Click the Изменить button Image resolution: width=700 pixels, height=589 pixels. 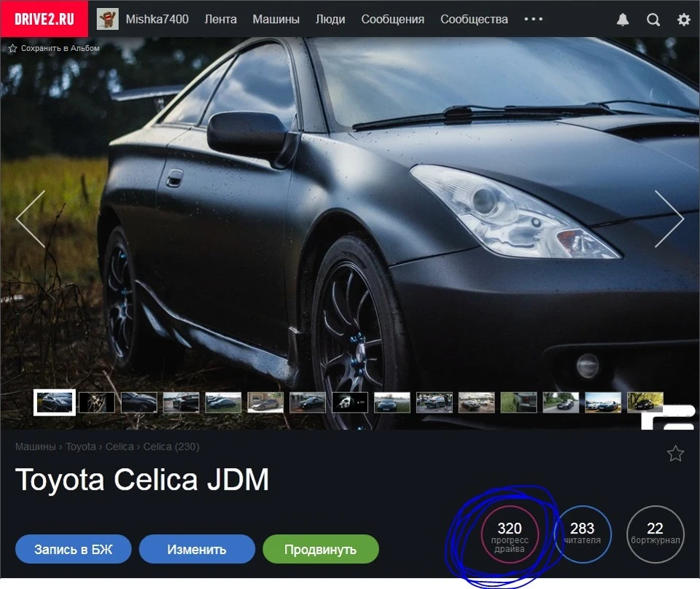tap(197, 549)
